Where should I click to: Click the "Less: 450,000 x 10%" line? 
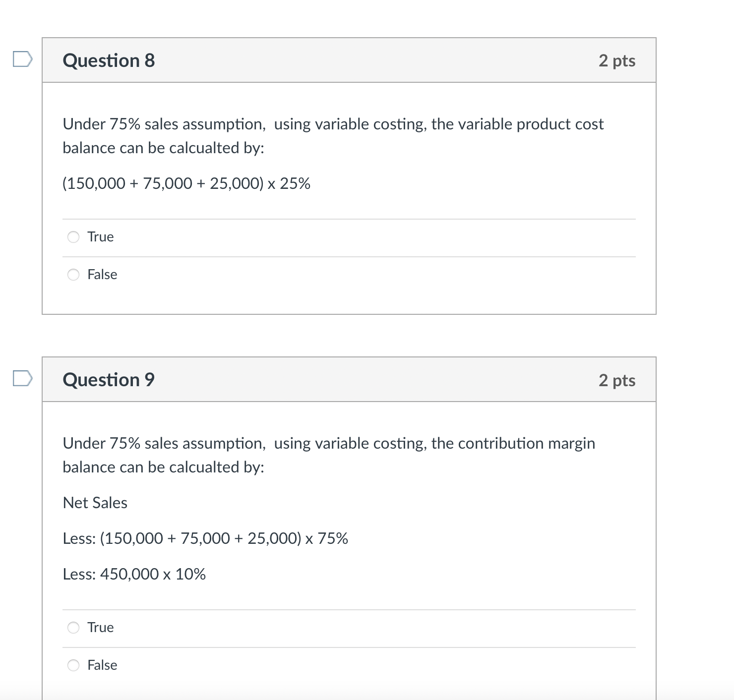click(x=134, y=574)
